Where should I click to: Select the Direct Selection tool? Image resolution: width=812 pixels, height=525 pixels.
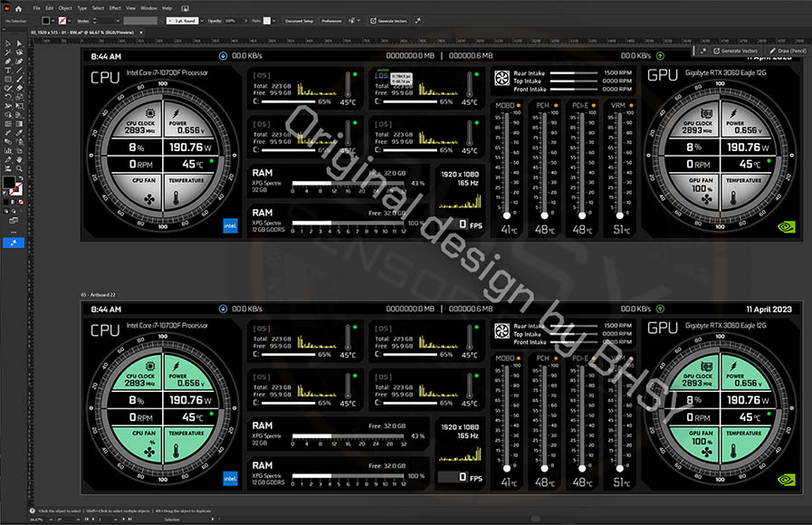coord(19,43)
